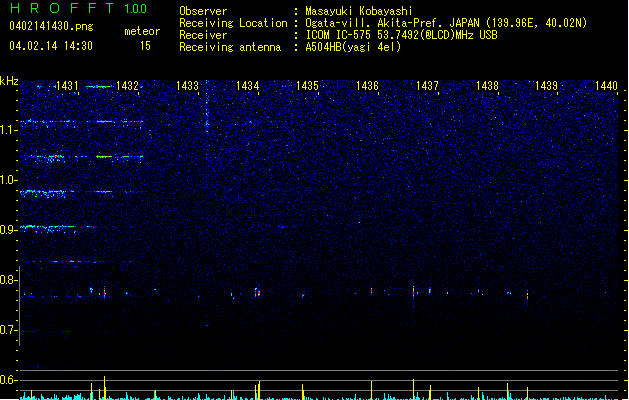This screenshot has width=629, height=400.
Task: Click the 1437 time axis label
Action: pyautogui.click(x=427, y=86)
